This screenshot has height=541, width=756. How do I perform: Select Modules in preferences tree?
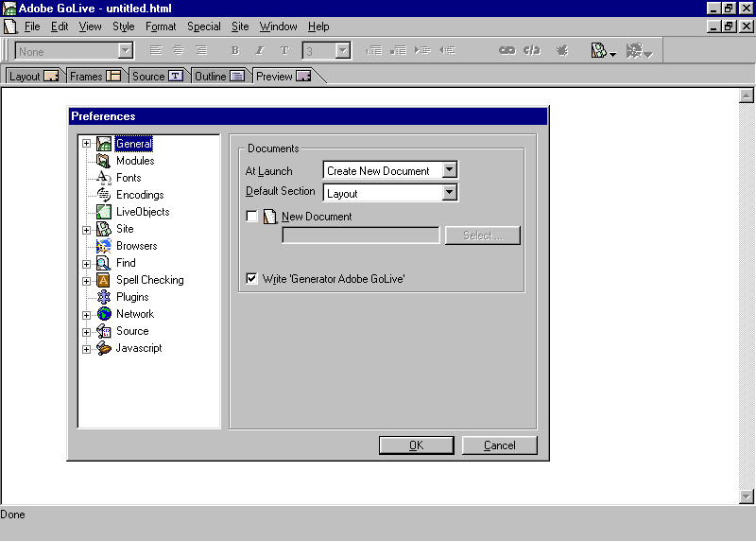[135, 161]
